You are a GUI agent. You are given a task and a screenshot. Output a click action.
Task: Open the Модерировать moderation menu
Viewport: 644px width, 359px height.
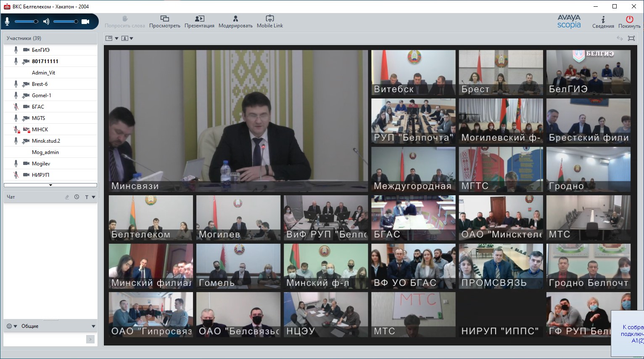coord(235,22)
